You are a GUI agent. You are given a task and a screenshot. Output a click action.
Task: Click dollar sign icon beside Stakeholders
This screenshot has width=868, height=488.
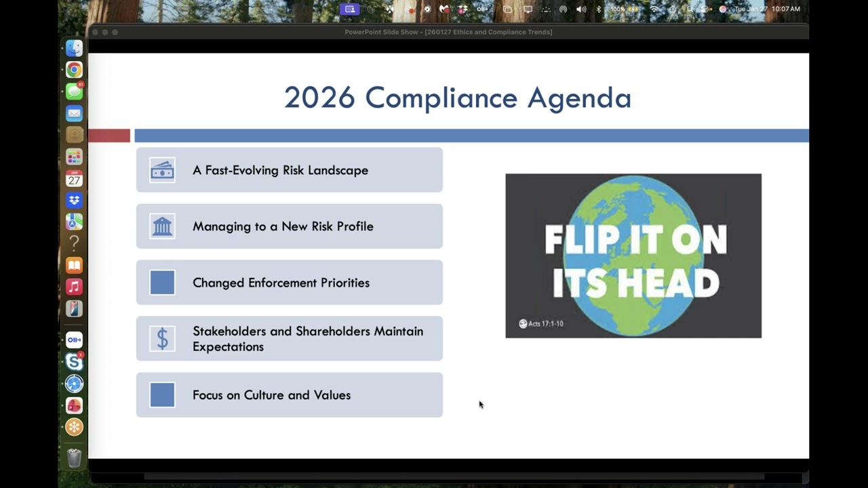[163, 339]
